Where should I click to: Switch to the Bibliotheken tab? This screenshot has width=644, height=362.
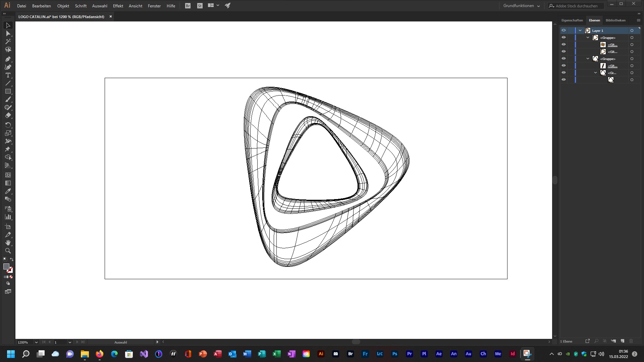point(615,20)
